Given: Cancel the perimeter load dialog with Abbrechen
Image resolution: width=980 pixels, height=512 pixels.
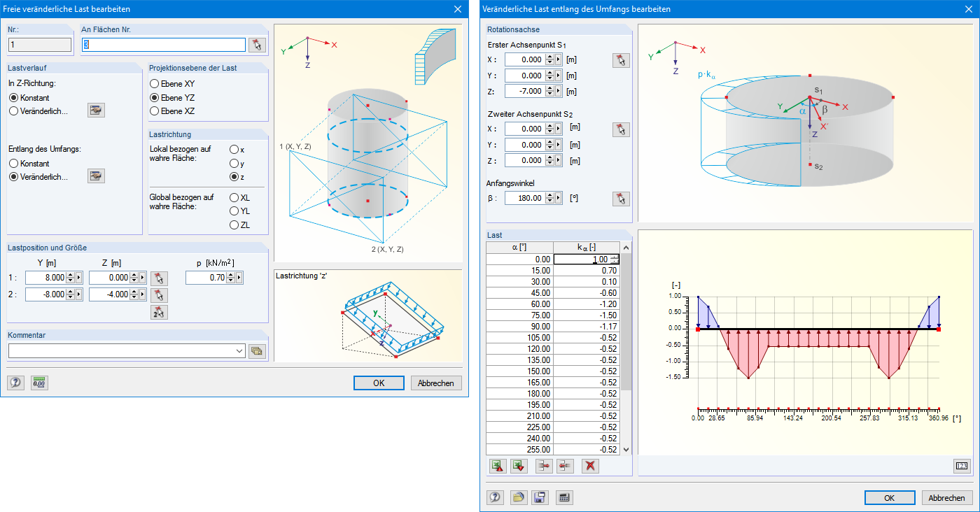Looking at the screenshot, I should click(947, 498).
